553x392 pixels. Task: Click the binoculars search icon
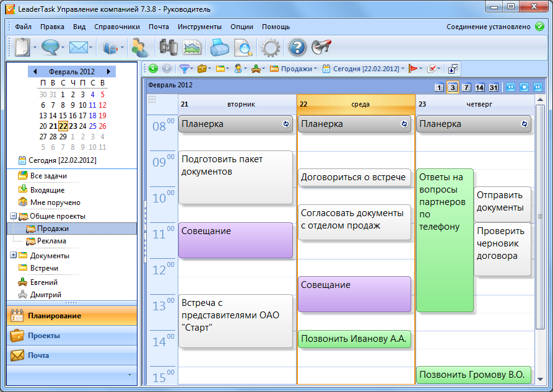tap(168, 47)
